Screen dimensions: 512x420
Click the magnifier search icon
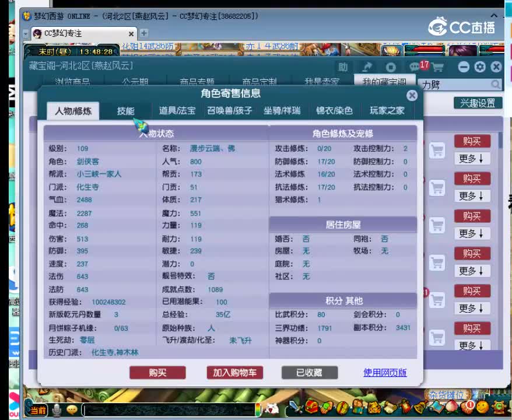pyautogui.click(x=495, y=85)
